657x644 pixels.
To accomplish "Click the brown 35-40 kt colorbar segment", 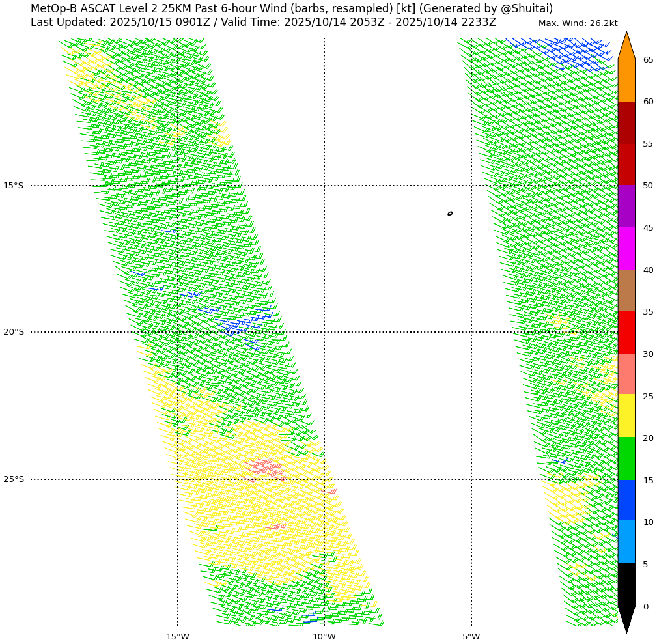I will (x=626, y=290).
